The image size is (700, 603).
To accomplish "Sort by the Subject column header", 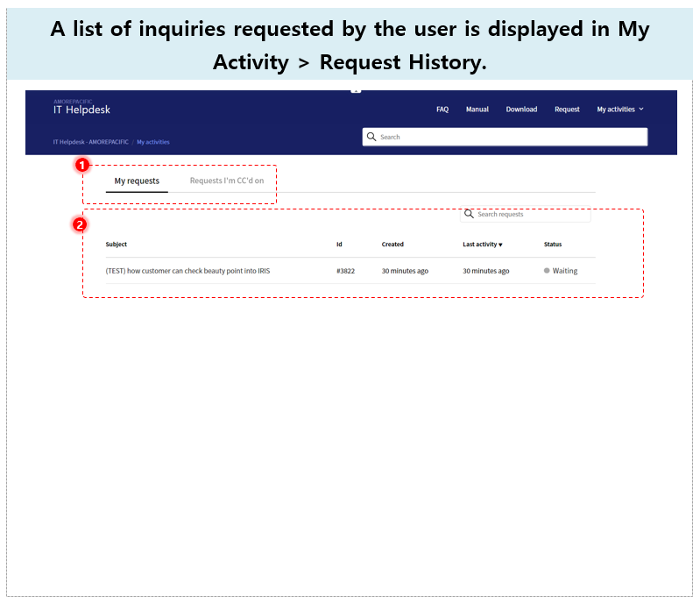I will (116, 245).
